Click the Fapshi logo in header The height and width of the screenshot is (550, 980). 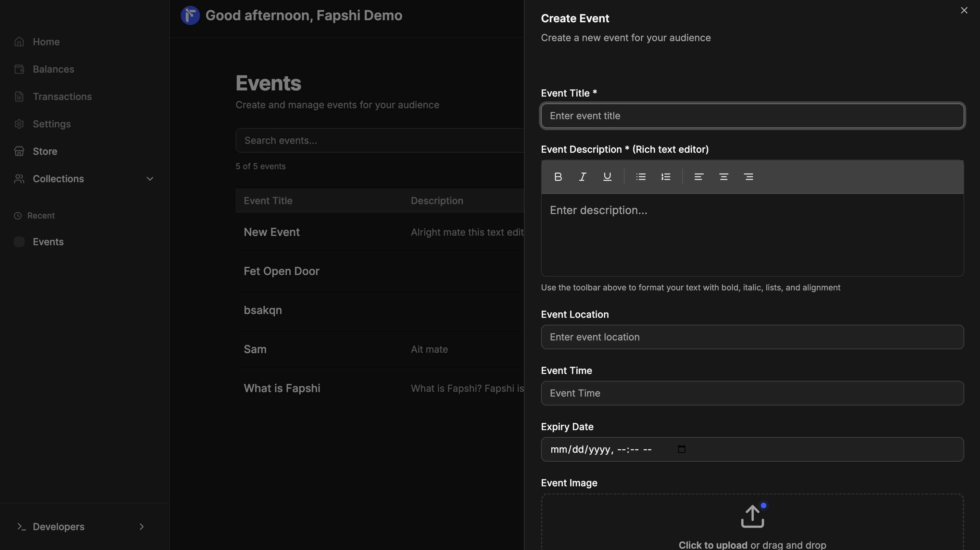(190, 16)
